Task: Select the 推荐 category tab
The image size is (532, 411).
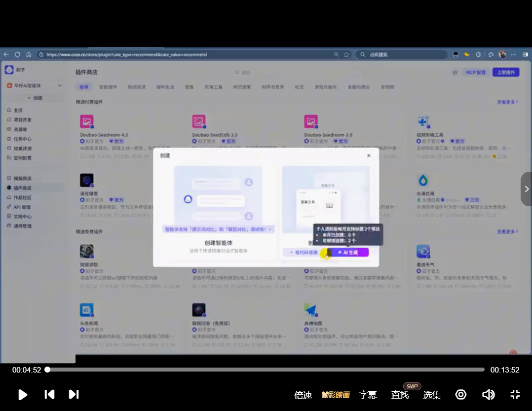Action: point(84,87)
